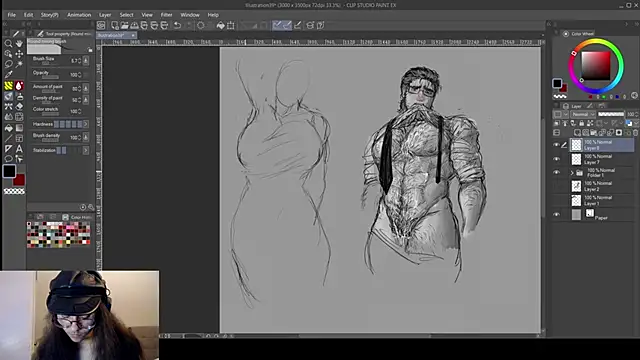Image resolution: width=640 pixels, height=360 pixels.
Task: Select the Auto select magic wand tool
Action: tap(19, 64)
